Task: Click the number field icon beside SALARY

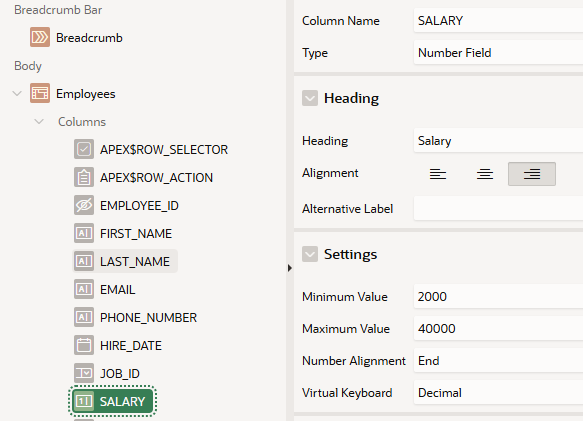Action: tap(84, 401)
